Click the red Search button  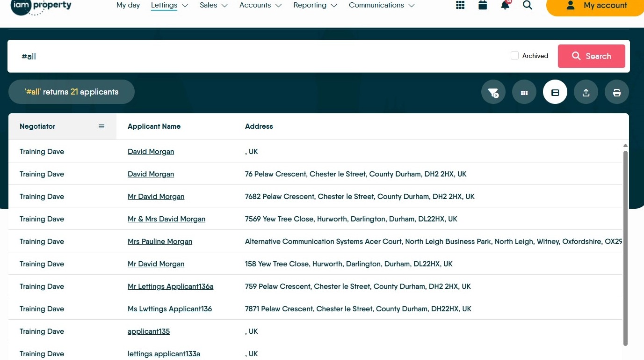pyautogui.click(x=592, y=56)
